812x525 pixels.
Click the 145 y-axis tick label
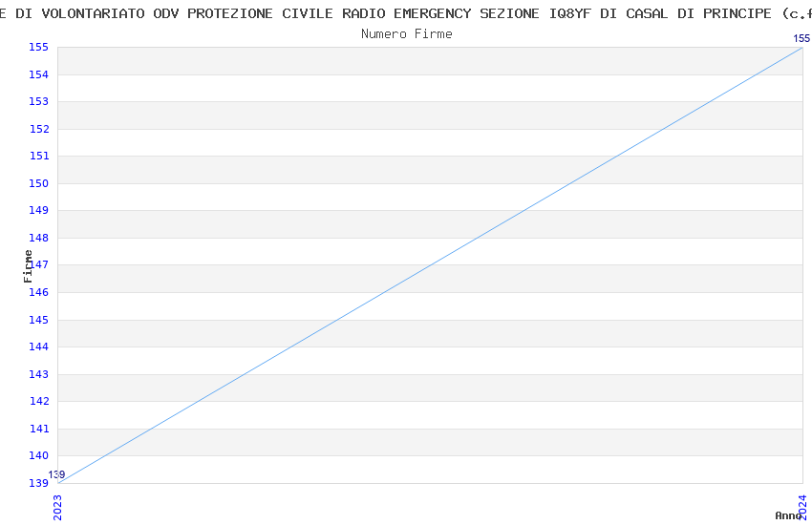[x=39, y=320]
